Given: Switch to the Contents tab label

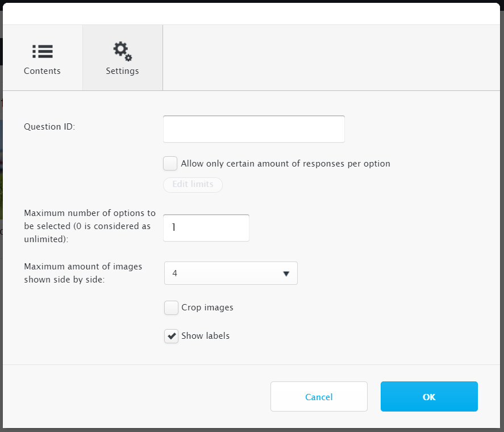Looking at the screenshot, I should (42, 70).
